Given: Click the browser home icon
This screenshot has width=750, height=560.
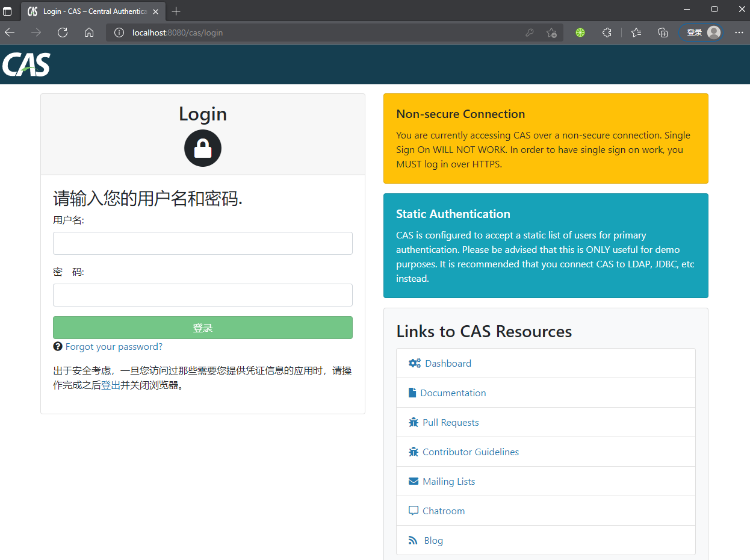Looking at the screenshot, I should [x=89, y=33].
